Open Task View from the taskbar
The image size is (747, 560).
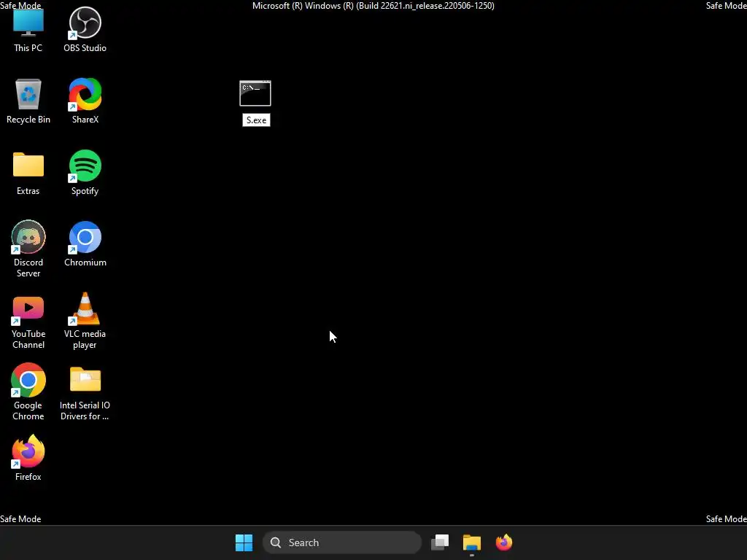(440, 542)
